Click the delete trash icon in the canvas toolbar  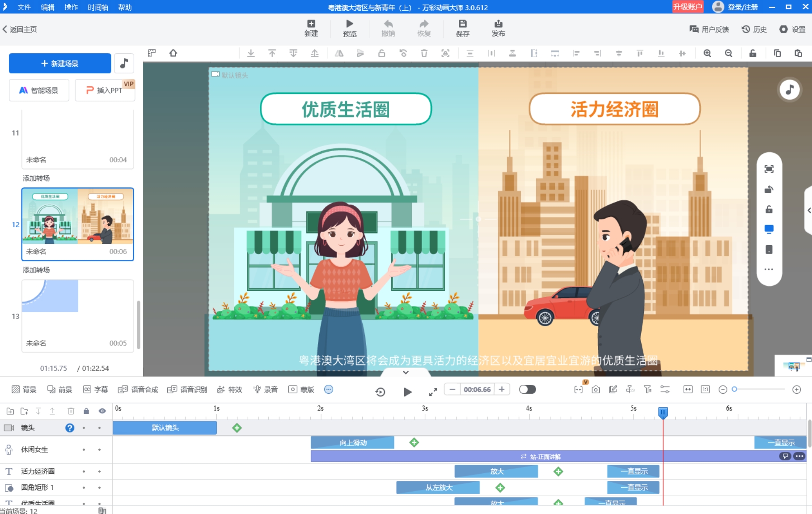pos(424,53)
